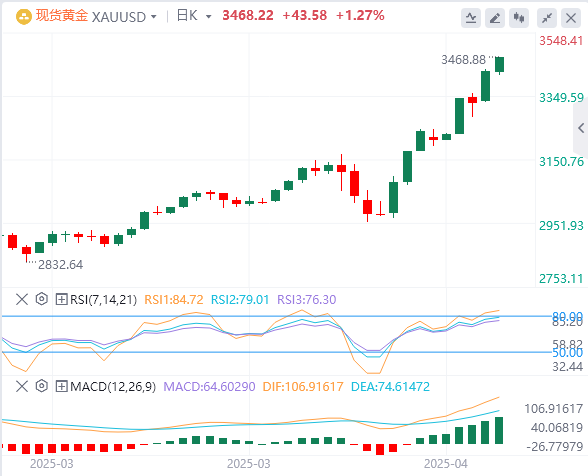Click the MACD(12,26,9) indicator label
Viewport: 588px width, 476px height.
[113, 386]
